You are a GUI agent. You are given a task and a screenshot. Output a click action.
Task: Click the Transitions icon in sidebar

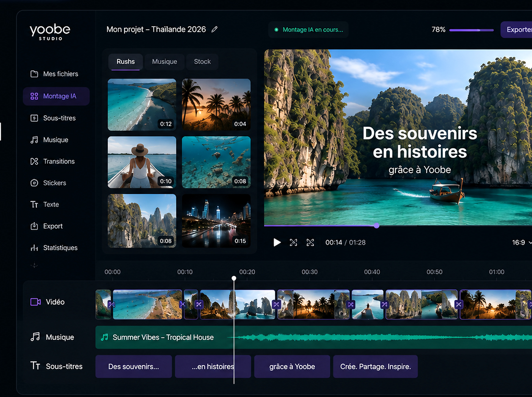coord(34,161)
